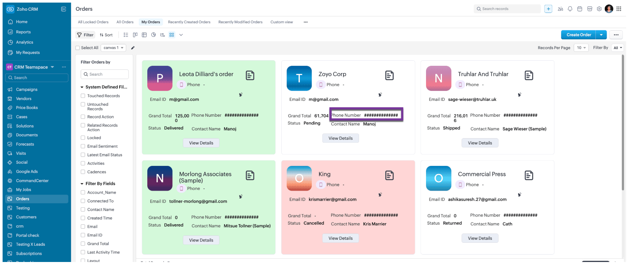This screenshot has height=269, width=644.
Task: Click the settings gear icon
Action: (599, 9)
